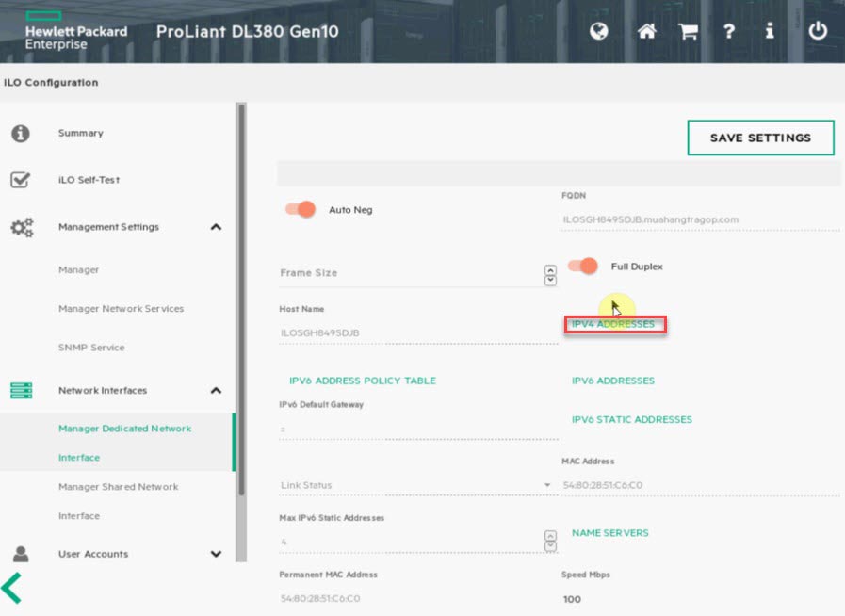Open the Link Status dropdown

547,486
